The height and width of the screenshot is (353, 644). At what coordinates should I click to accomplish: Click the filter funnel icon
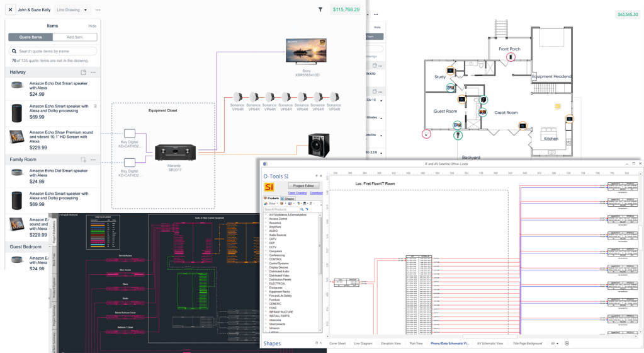click(320, 9)
